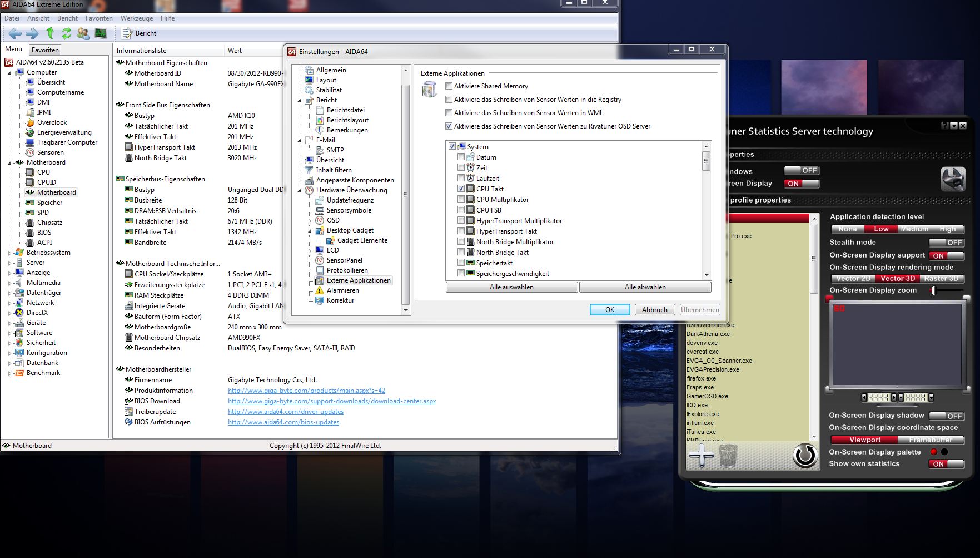Open BIOS in the AIDA64 tree
The height and width of the screenshot is (558, 980).
click(x=44, y=233)
